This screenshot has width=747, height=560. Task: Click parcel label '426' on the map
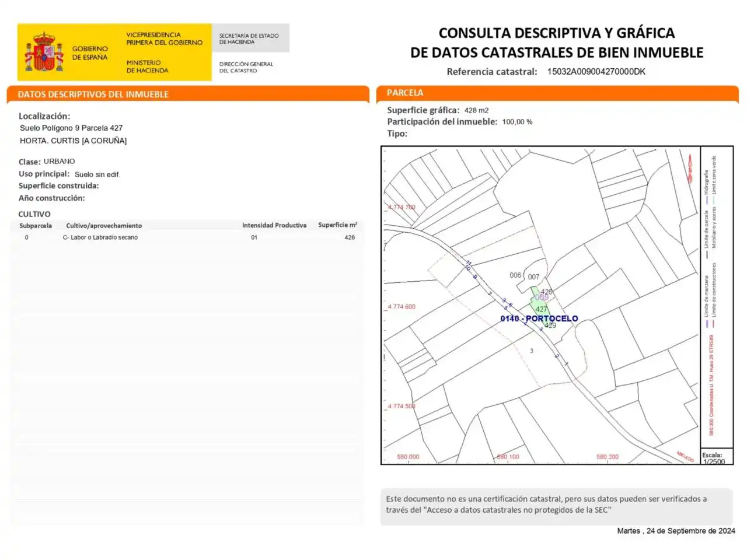point(546,292)
